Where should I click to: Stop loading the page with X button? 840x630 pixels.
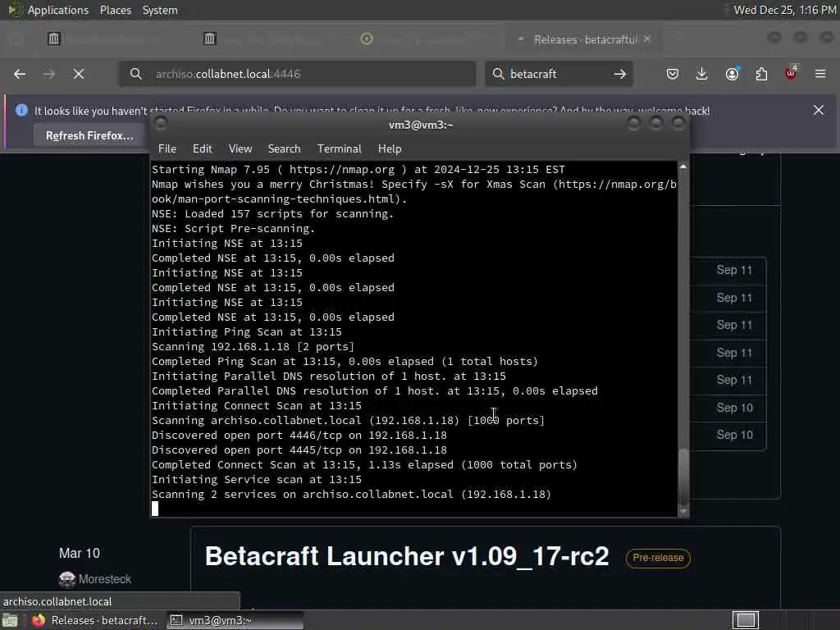point(79,74)
